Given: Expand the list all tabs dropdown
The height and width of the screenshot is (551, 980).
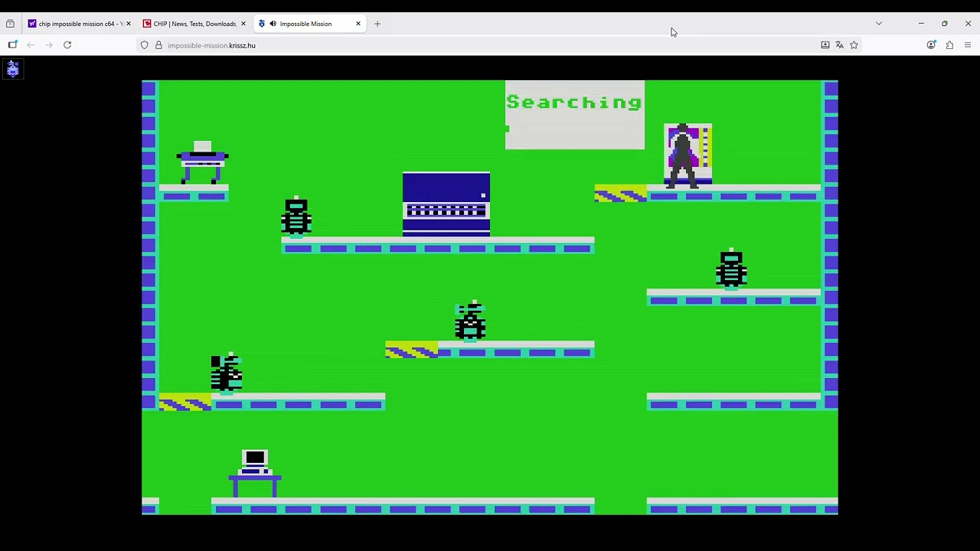Looking at the screenshot, I should click(x=879, y=24).
